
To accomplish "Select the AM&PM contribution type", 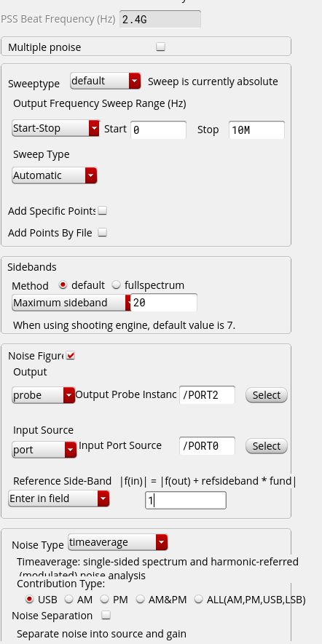I will pos(140,600).
